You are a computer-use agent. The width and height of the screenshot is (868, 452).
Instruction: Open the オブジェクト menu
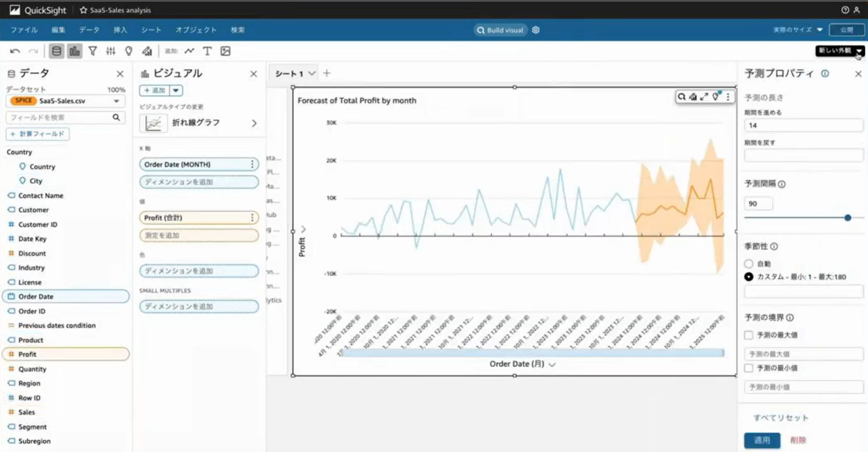(196, 30)
